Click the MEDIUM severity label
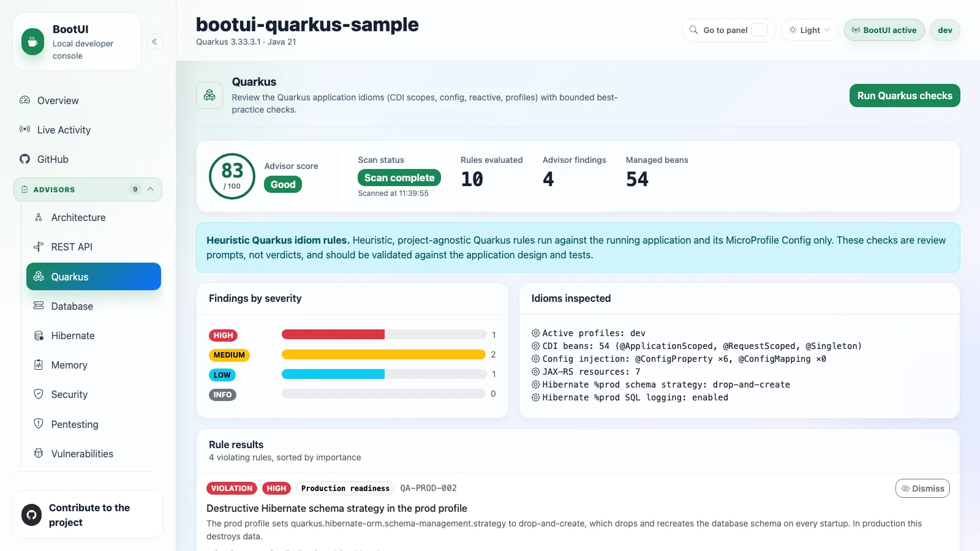This screenshot has height=551, width=980. (x=229, y=355)
